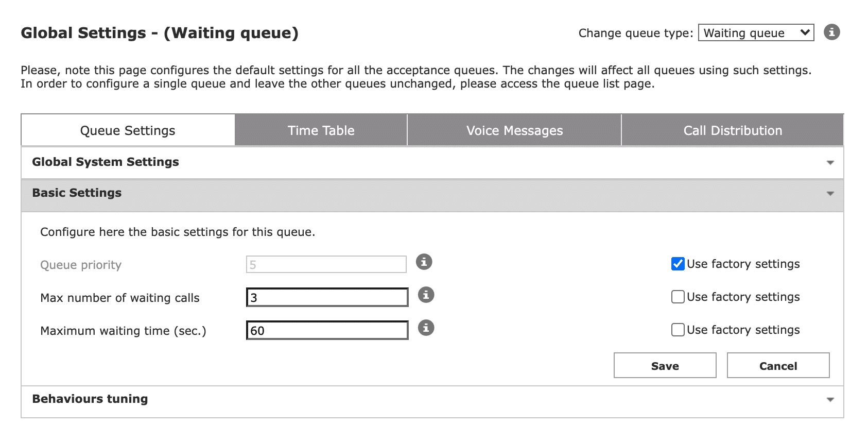Open the Voice Messages tab
868x442 pixels.
tap(514, 130)
